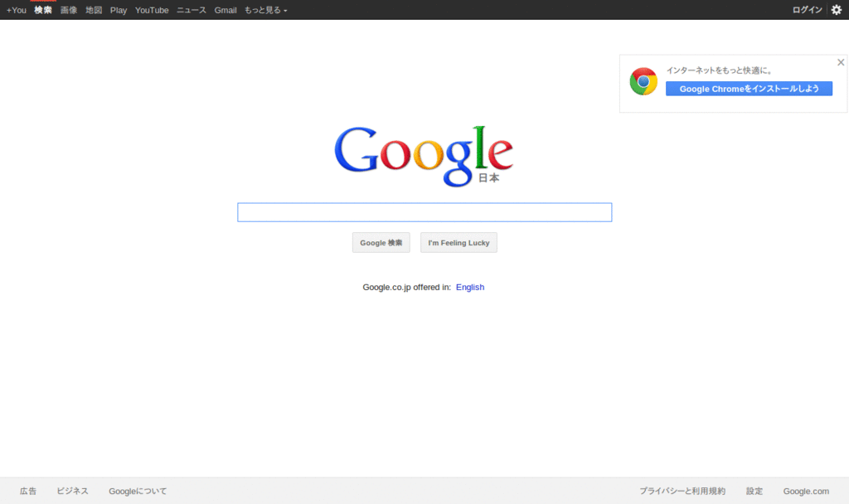Click ログイン to sign in

pos(807,10)
